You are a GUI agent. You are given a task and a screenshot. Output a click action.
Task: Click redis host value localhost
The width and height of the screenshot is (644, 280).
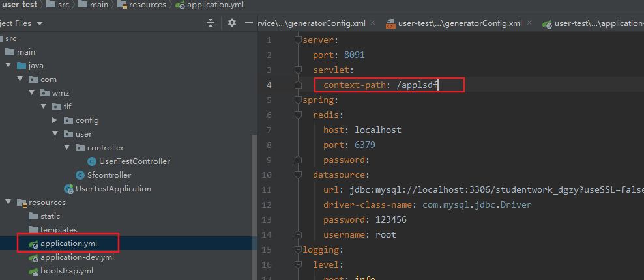click(378, 130)
